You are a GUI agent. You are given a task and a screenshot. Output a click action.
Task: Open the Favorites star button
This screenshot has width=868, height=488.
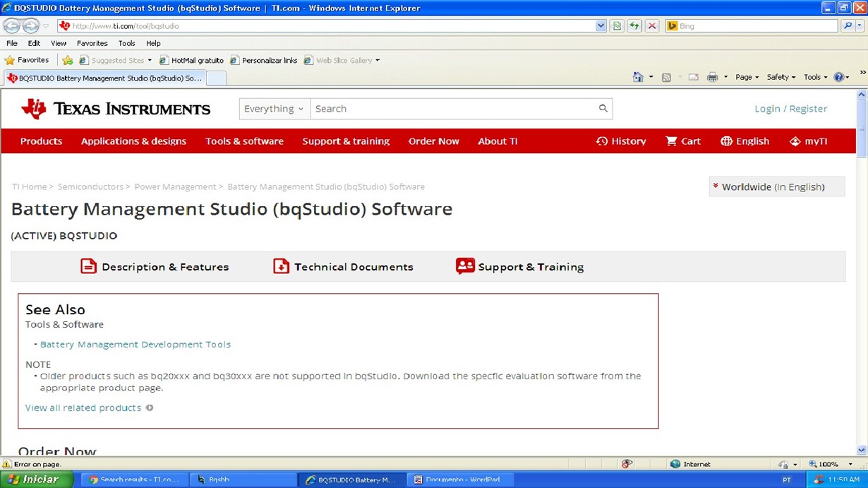coord(26,60)
